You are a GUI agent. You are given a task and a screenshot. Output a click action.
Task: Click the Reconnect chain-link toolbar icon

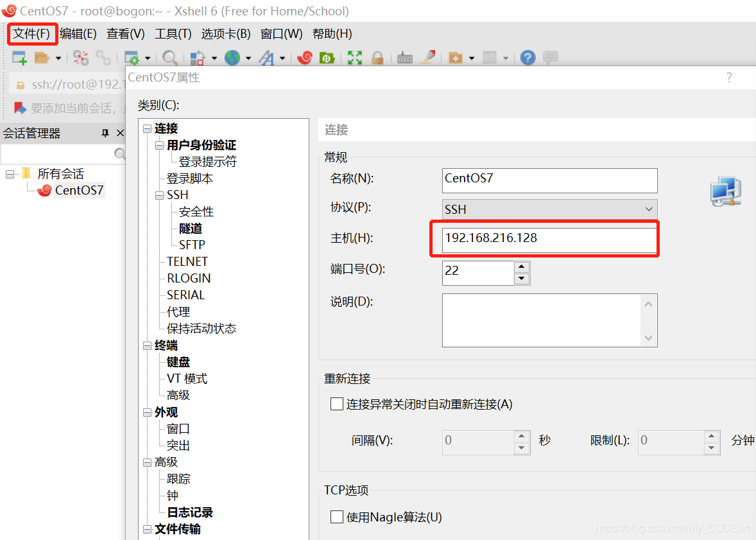[103, 58]
